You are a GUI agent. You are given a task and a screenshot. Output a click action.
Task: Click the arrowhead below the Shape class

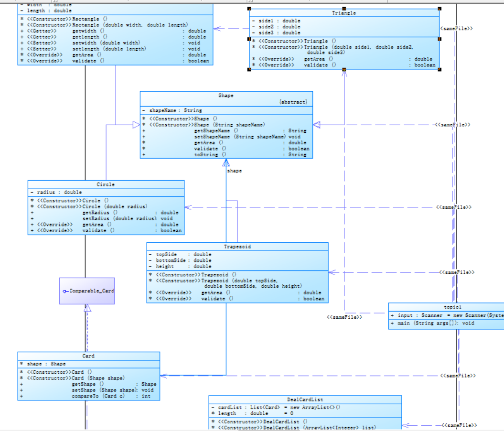[226, 162]
